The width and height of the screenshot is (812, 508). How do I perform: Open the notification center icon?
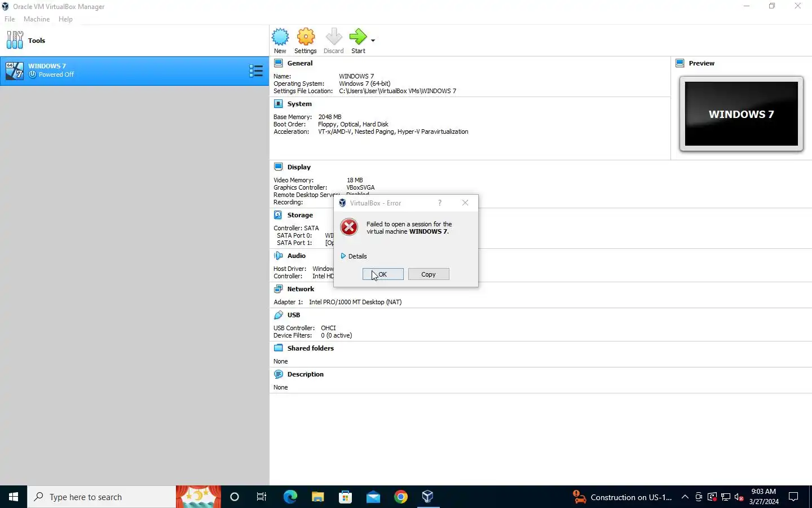[x=793, y=497]
